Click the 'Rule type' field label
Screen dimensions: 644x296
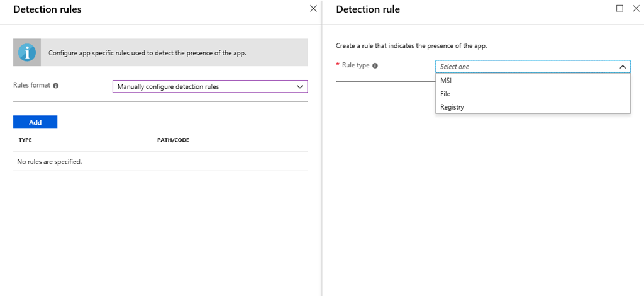[x=355, y=65]
